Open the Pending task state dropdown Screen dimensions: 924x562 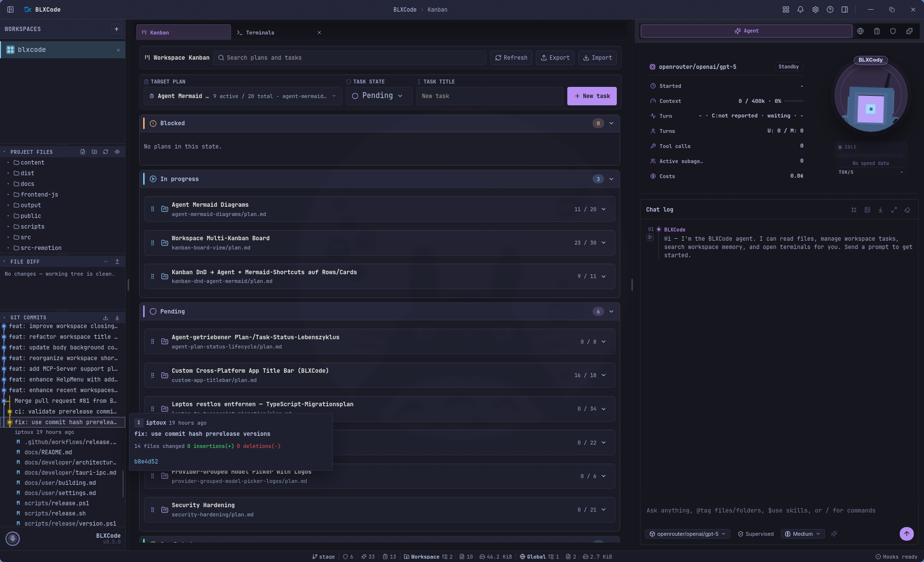point(379,96)
